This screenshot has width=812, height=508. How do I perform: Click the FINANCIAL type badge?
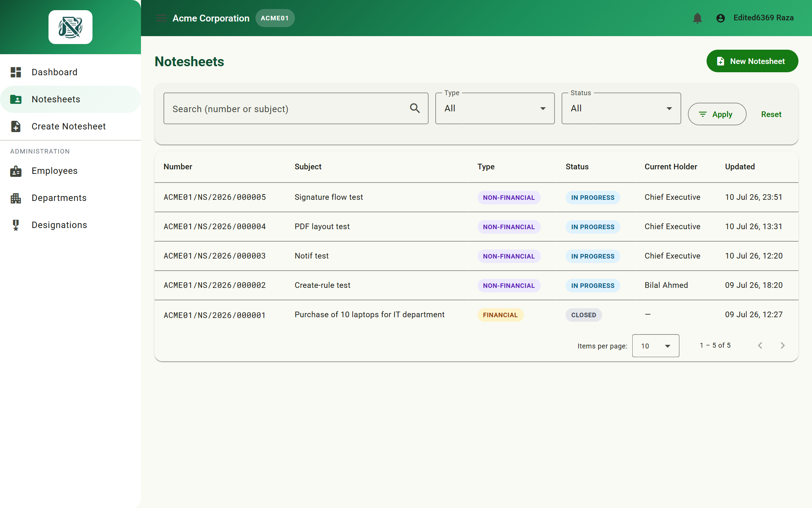[x=500, y=315]
